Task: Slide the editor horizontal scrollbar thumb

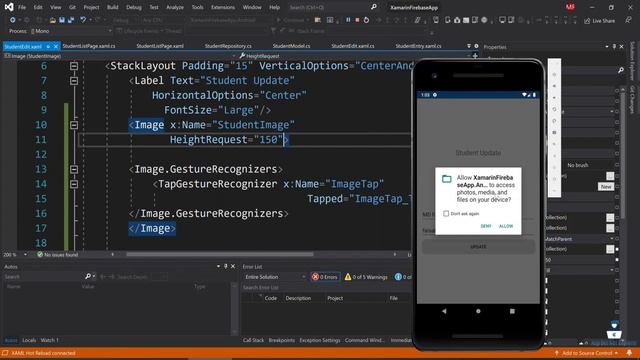Action: [220, 254]
